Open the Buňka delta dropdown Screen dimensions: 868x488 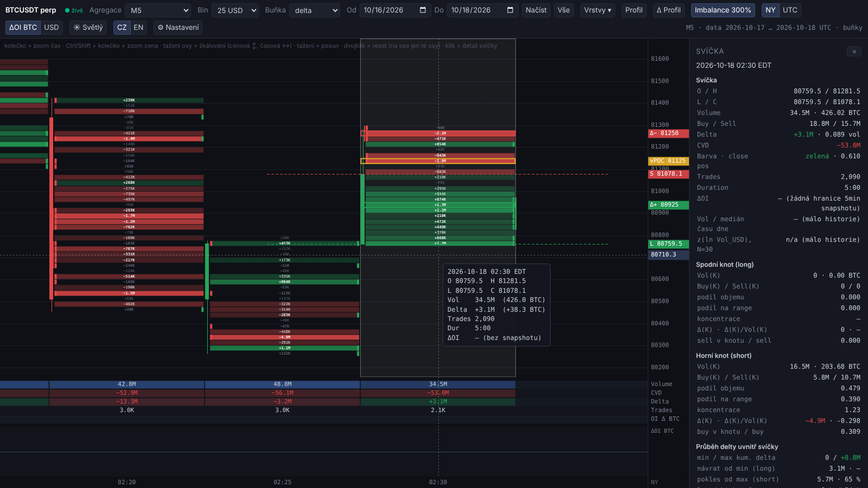315,10
